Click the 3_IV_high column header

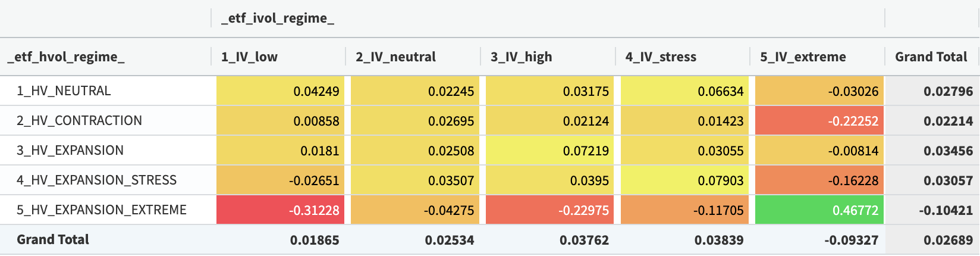[x=521, y=57]
